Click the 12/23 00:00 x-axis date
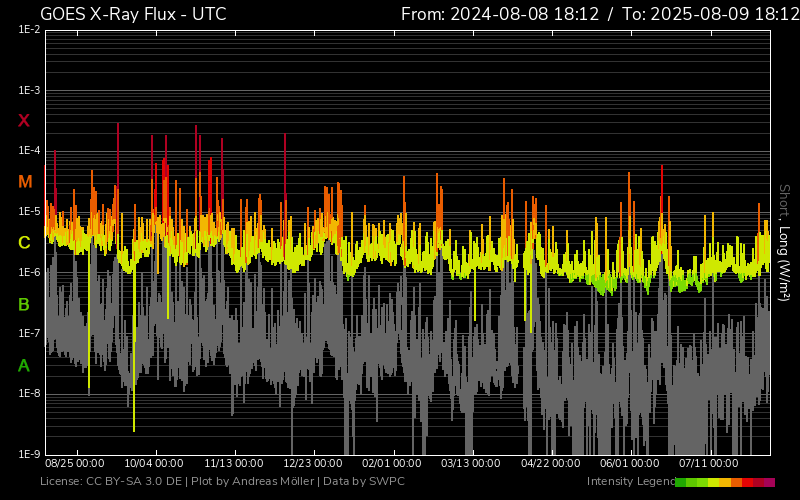 [313, 464]
